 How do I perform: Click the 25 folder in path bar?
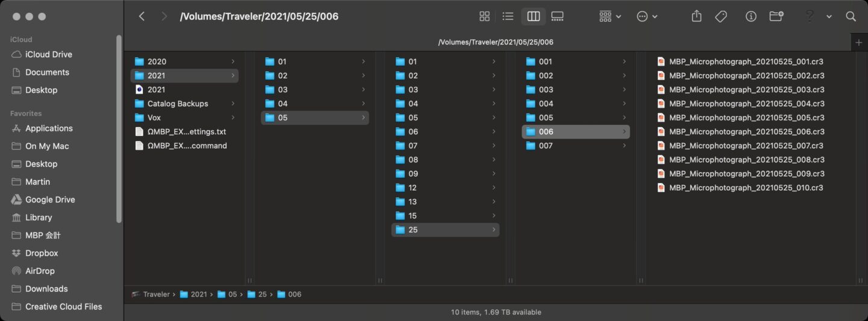click(262, 294)
